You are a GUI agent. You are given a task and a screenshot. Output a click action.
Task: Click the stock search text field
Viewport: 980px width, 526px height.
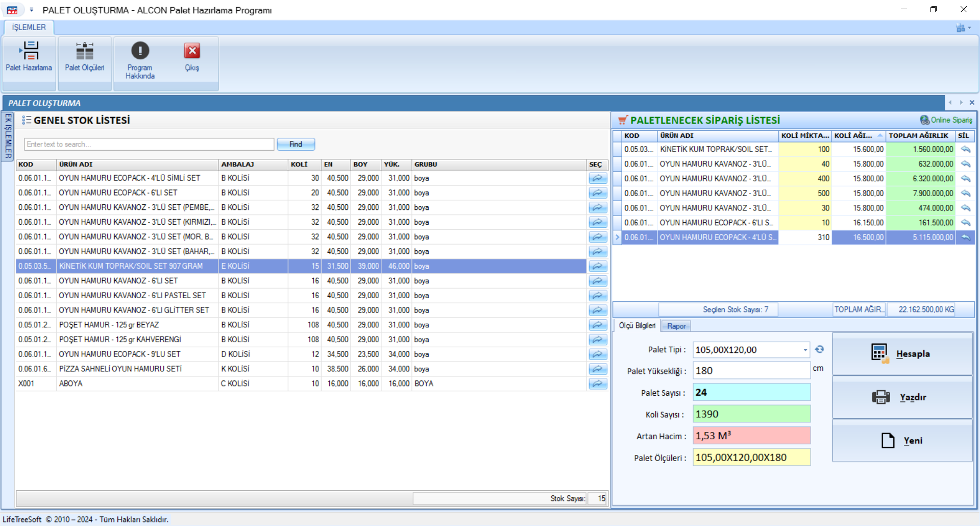coord(149,145)
